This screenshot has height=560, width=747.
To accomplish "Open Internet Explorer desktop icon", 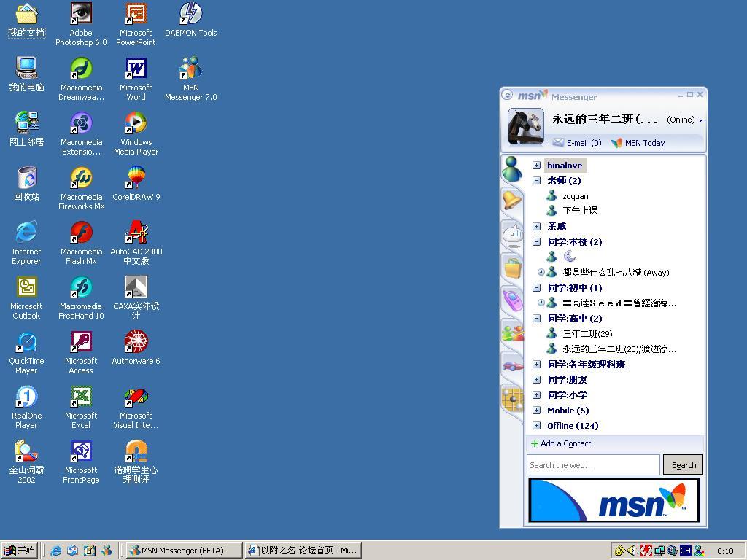I will pyautogui.click(x=26, y=244).
